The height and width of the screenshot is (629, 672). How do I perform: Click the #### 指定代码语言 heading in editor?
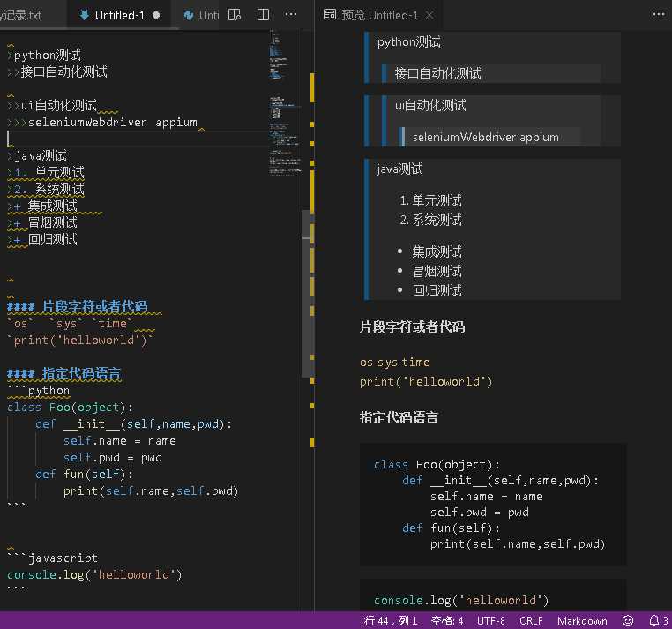click(x=64, y=373)
